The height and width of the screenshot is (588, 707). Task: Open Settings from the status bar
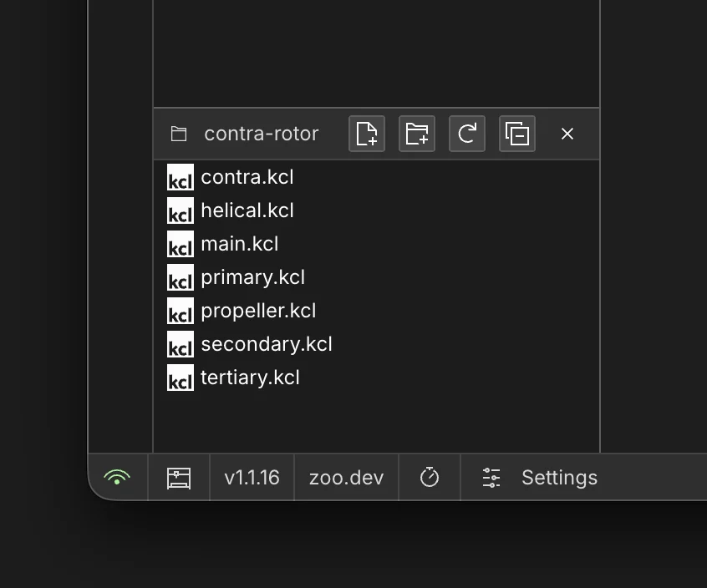tap(559, 477)
